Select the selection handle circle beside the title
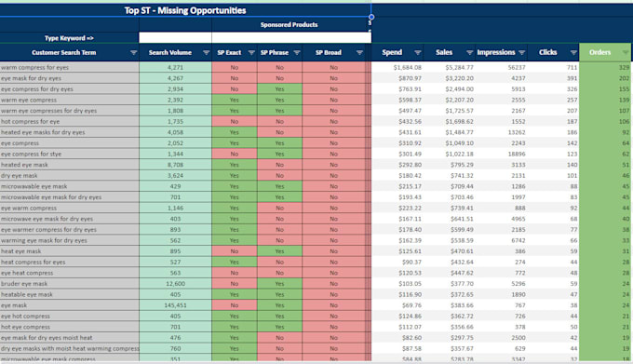The width and height of the screenshot is (633, 364). point(371,17)
